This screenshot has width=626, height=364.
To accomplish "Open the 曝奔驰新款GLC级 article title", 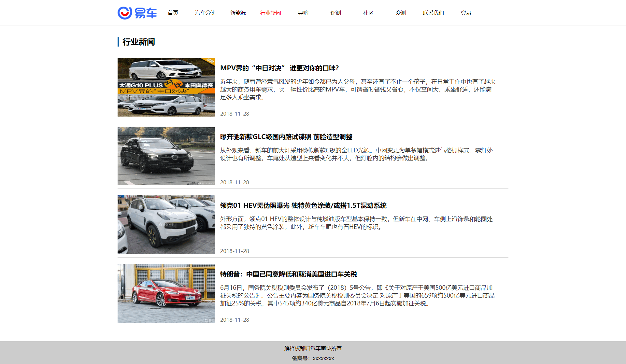I will 286,137.
